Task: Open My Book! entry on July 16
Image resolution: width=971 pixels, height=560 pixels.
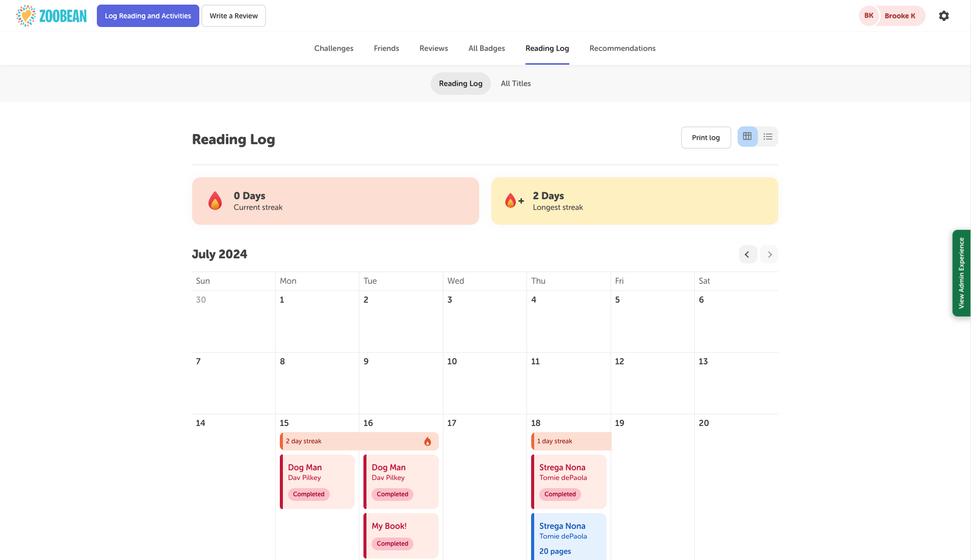Action: [401, 536]
